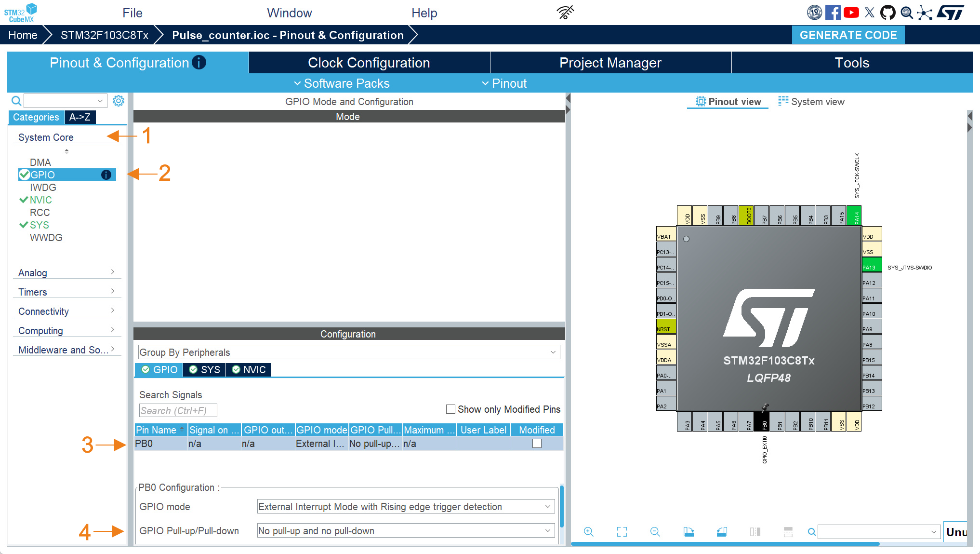The height and width of the screenshot is (554, 980).
Task: Select the SYS configuration tab
Action: pos(205,370)
